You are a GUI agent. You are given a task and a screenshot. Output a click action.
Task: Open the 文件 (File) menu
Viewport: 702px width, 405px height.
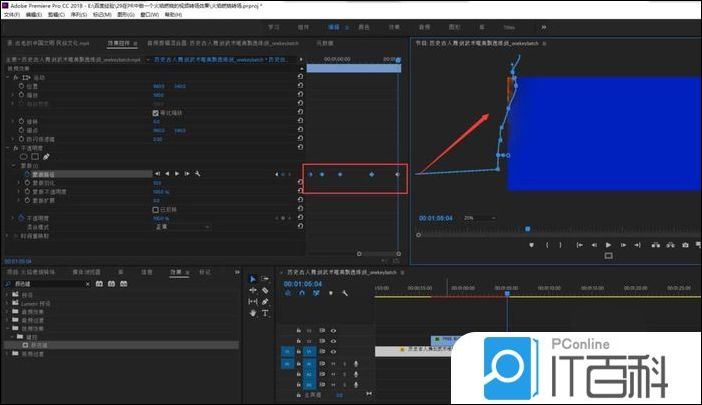click(9, 15)
